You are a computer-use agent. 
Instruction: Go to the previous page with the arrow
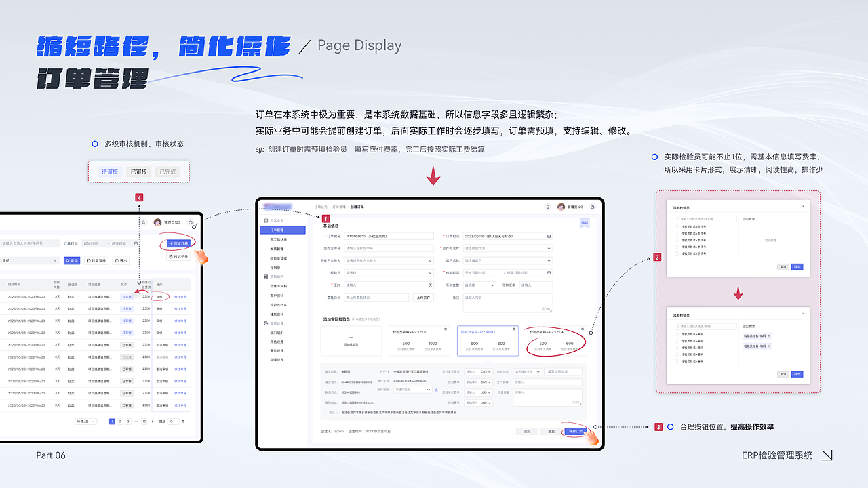(104, 422)
